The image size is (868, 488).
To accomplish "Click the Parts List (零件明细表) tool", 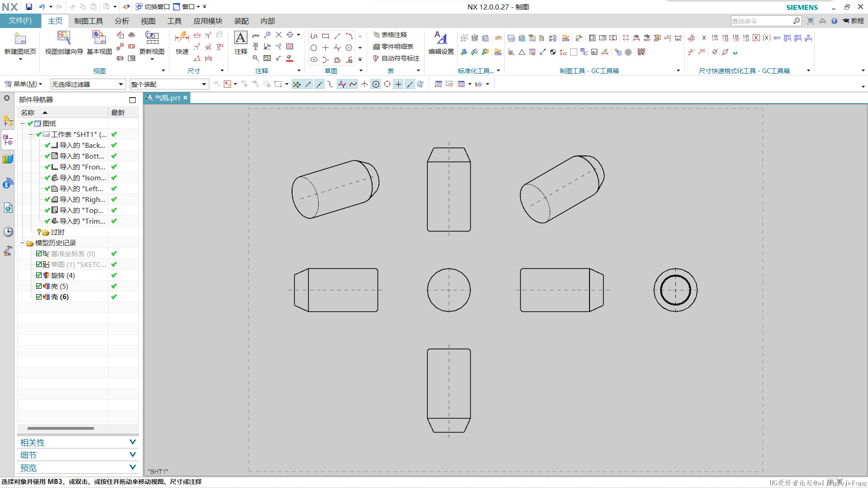I will (393, 47).
